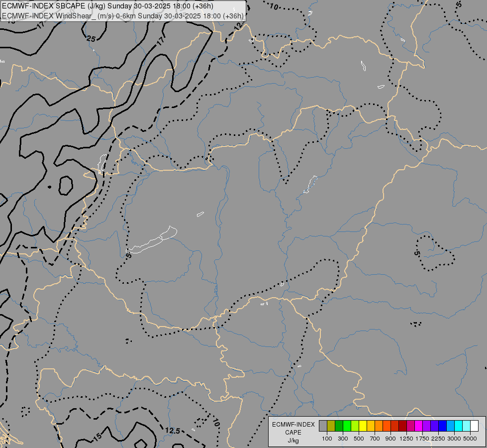
Task: Click the legend value 300
Action: coord(343,439)
